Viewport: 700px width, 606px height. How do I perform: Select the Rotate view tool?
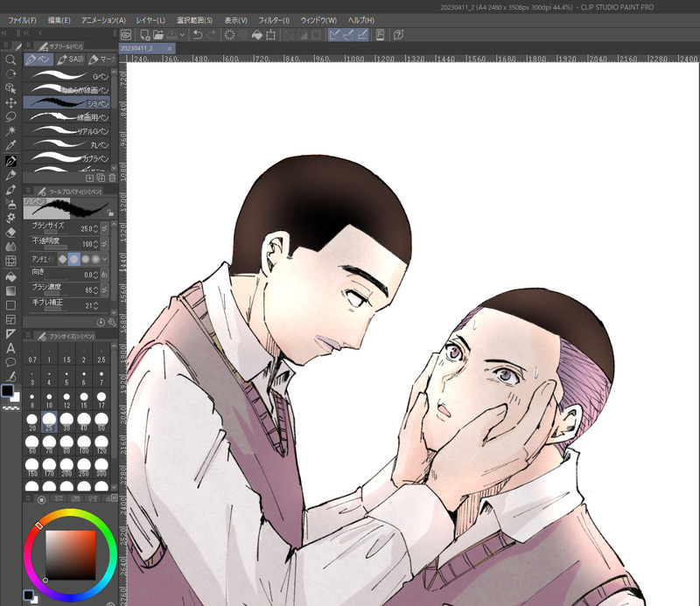point(10,74)
